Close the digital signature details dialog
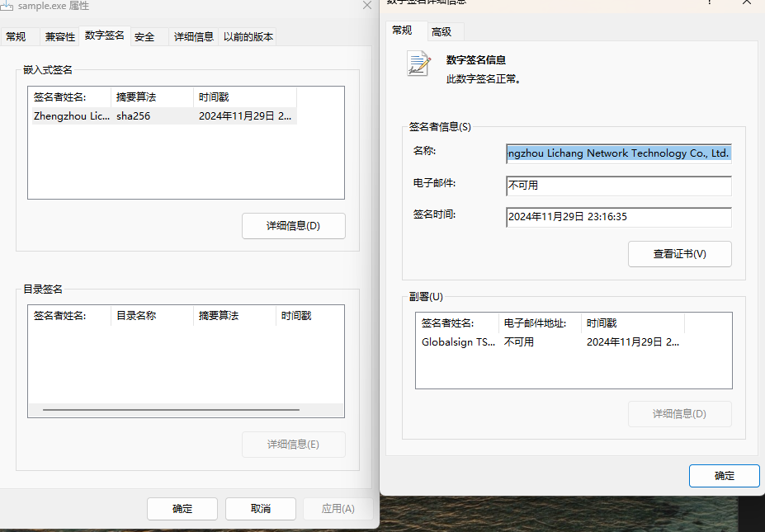 (747, 2)
